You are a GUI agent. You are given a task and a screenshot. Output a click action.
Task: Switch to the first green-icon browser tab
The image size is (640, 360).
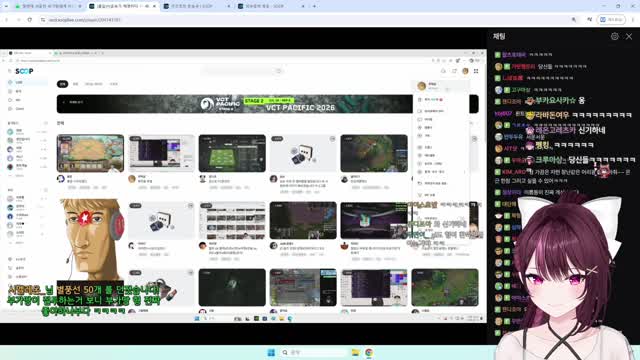point(48,6)
